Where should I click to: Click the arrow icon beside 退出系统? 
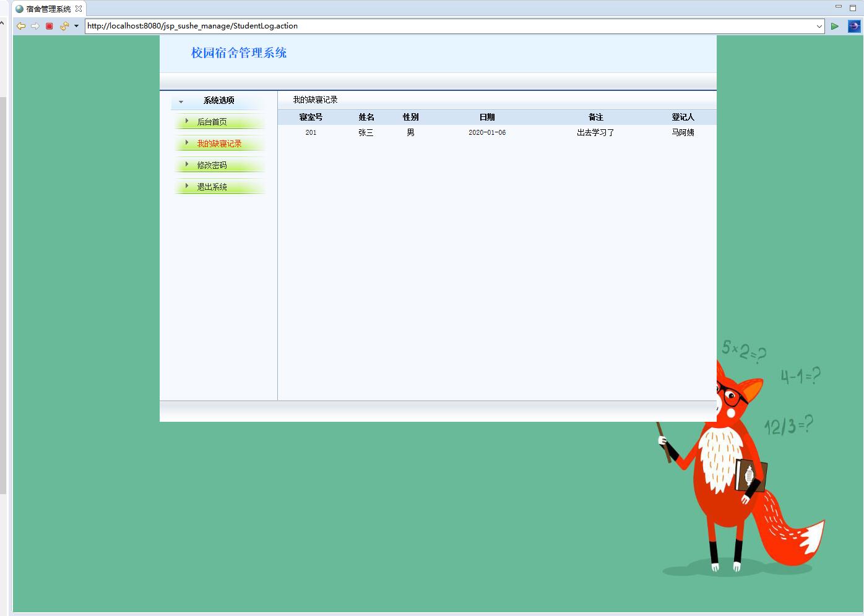coord(188,186)
